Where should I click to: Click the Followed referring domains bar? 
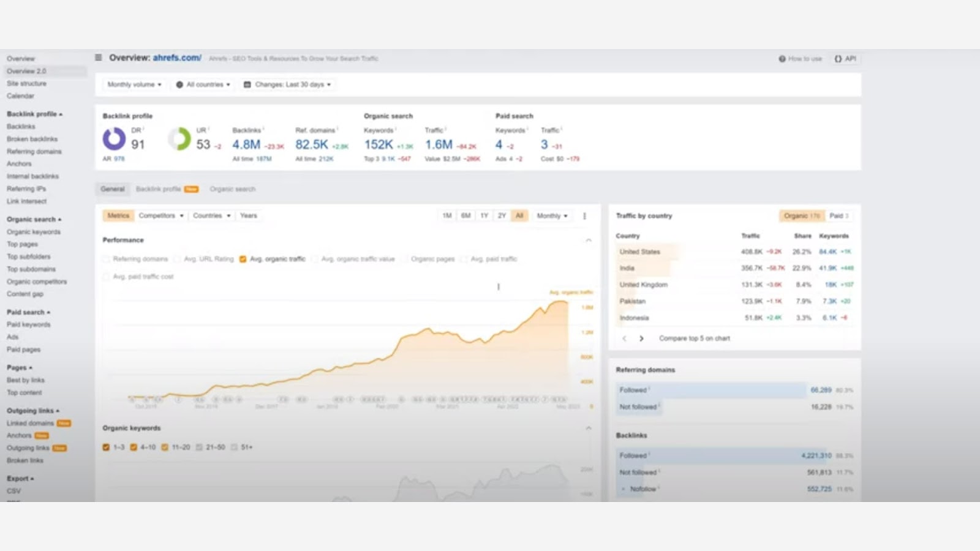(712, 390)
